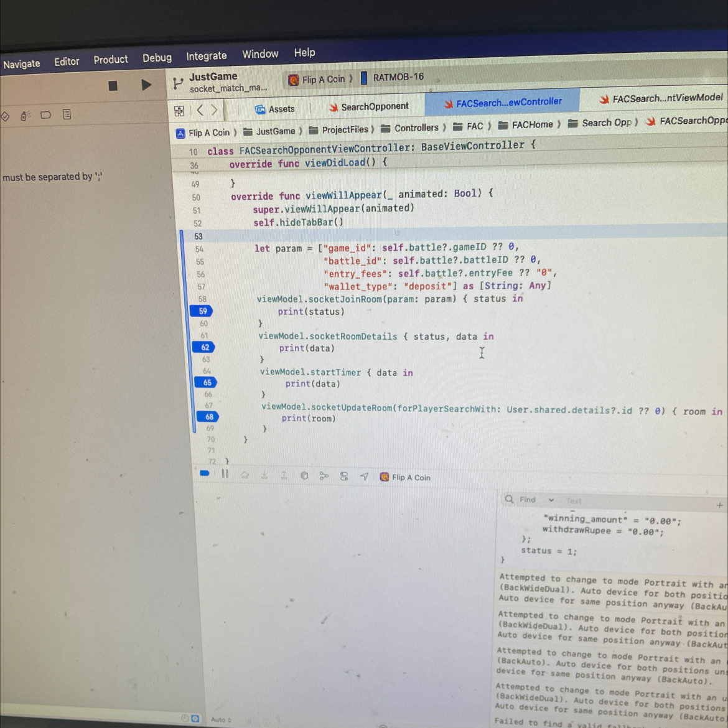The height and width of the screenshot is (728, 728).
Task: Go forward in editor history
Action: 214,110
